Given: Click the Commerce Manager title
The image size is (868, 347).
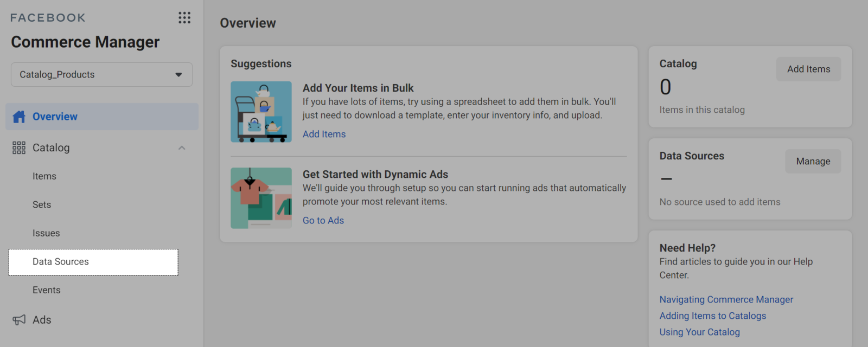Looking at the screenshot, I should 85,42.
